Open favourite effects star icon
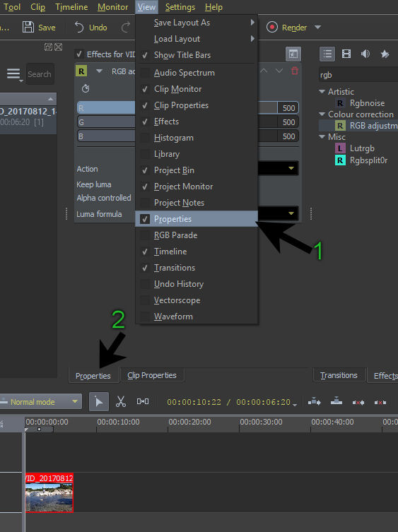Viewport: 398px width, 532px height. click(x=385, y=54)
